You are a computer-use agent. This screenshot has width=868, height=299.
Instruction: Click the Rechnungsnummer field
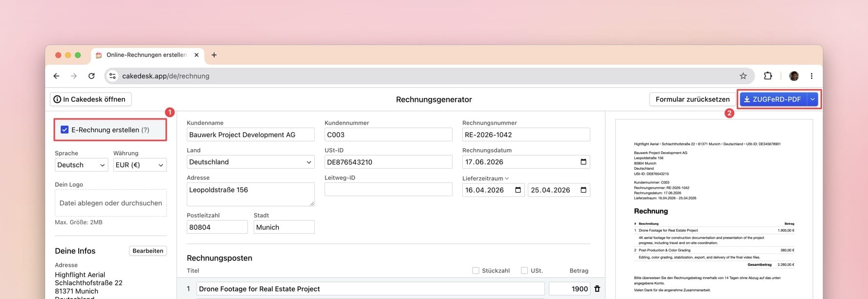526,135
